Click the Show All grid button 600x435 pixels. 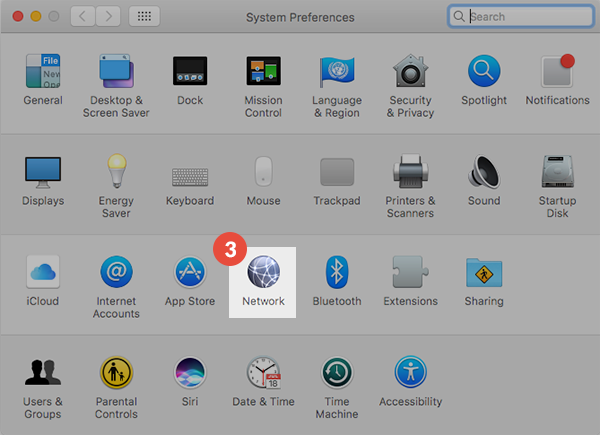(144, 17)
